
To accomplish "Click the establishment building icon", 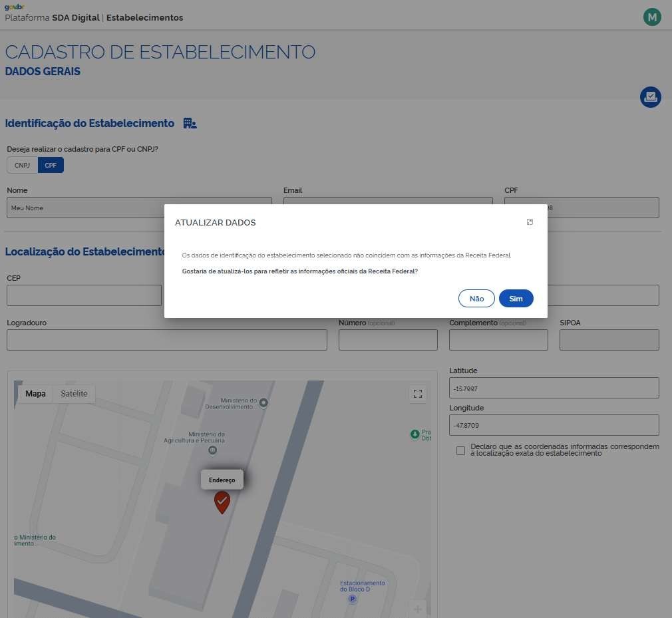I will pos(190,124).
